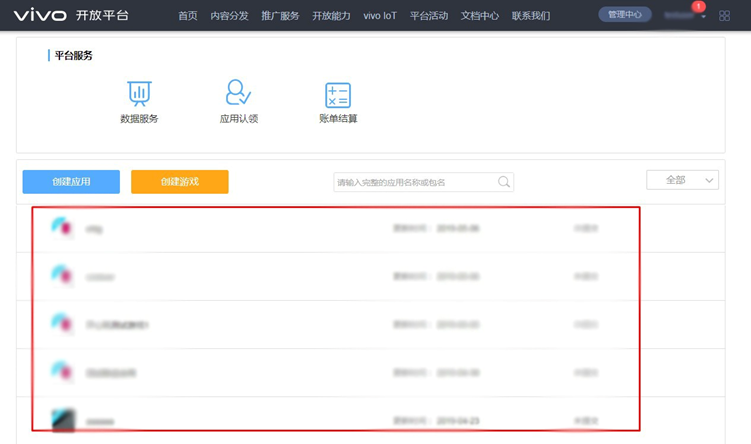
Task: Click the blue 创建应用 button
Action: 71,181
